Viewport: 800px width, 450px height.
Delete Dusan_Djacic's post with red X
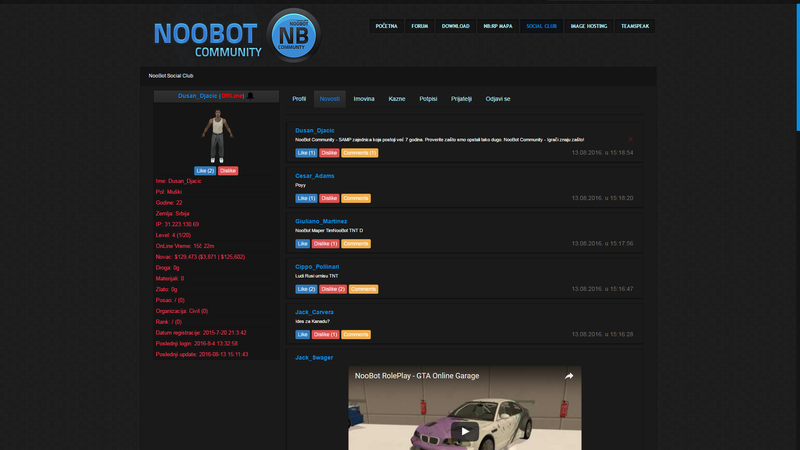click(x=631, y=139)
